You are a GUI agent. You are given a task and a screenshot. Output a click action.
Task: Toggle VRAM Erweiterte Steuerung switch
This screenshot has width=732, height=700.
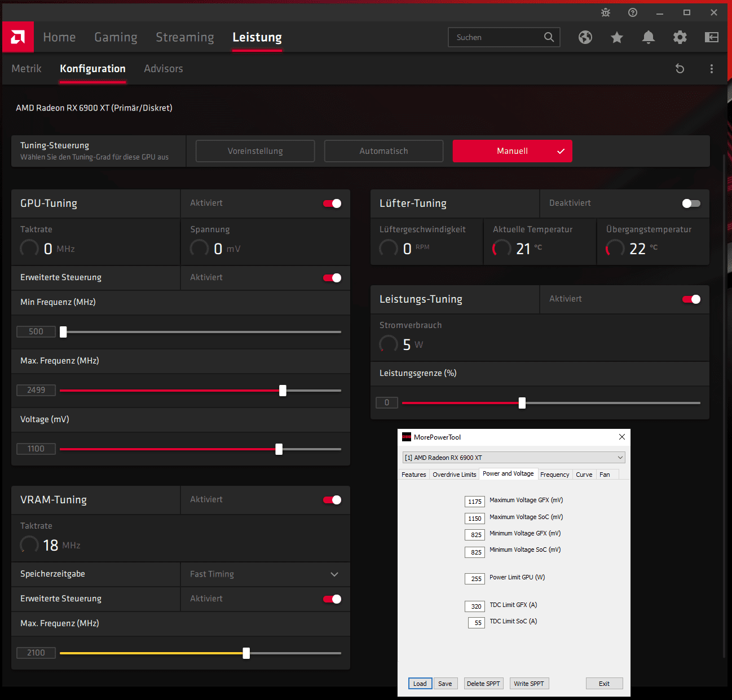(x=332, y=599)
